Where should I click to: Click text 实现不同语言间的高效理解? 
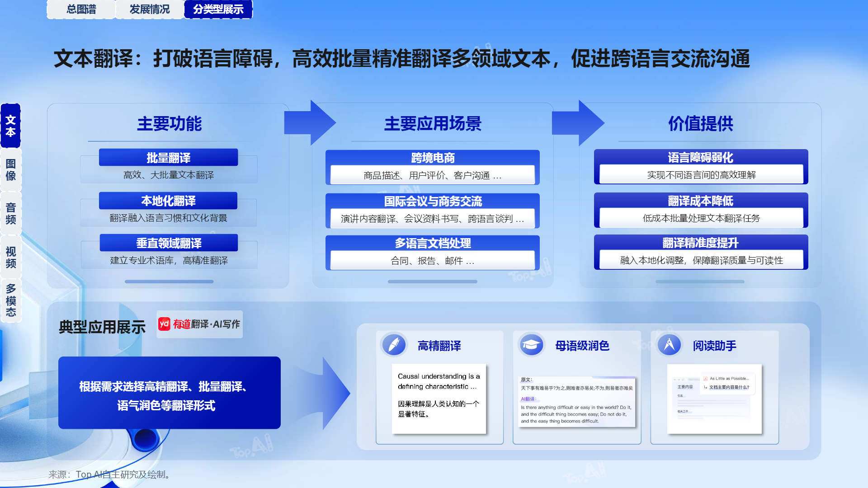(x=701, y=175)
